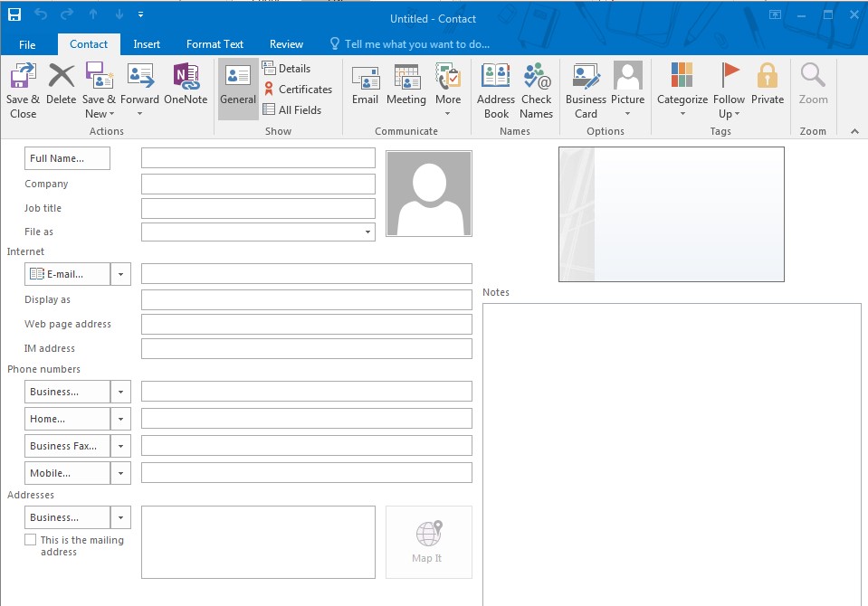This screenshot has height=606, width=868.
Task: Click the Company text field
Action: [258, 185]
